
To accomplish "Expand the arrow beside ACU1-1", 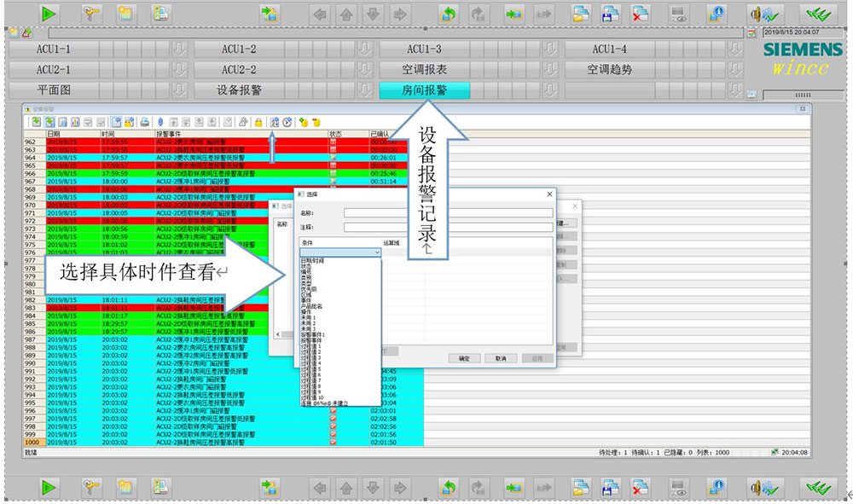I will click(179, 49).
